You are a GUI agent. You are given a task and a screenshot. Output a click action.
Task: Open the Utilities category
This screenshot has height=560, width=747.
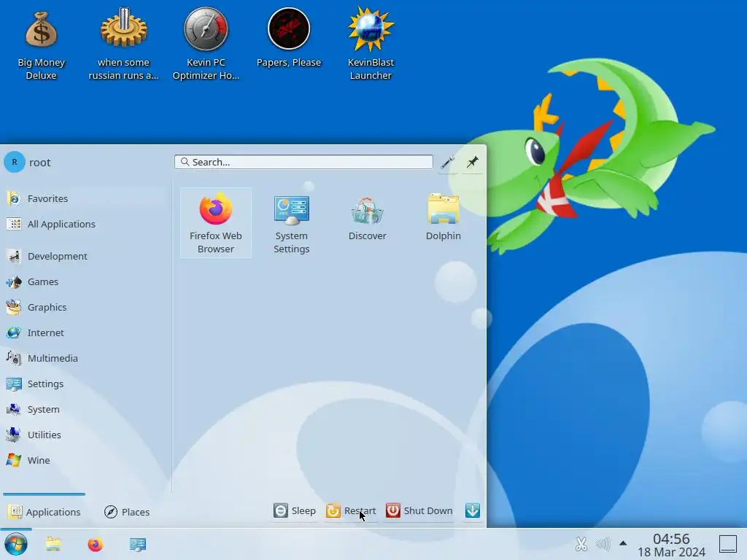[x=84, y=435]
